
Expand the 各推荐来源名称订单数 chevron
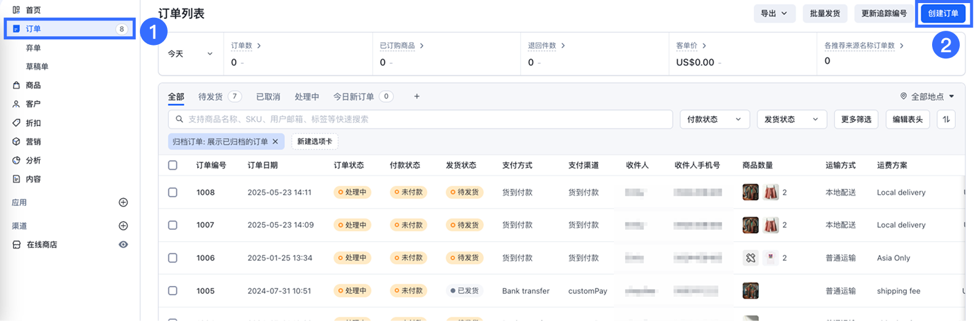(901, 46)
